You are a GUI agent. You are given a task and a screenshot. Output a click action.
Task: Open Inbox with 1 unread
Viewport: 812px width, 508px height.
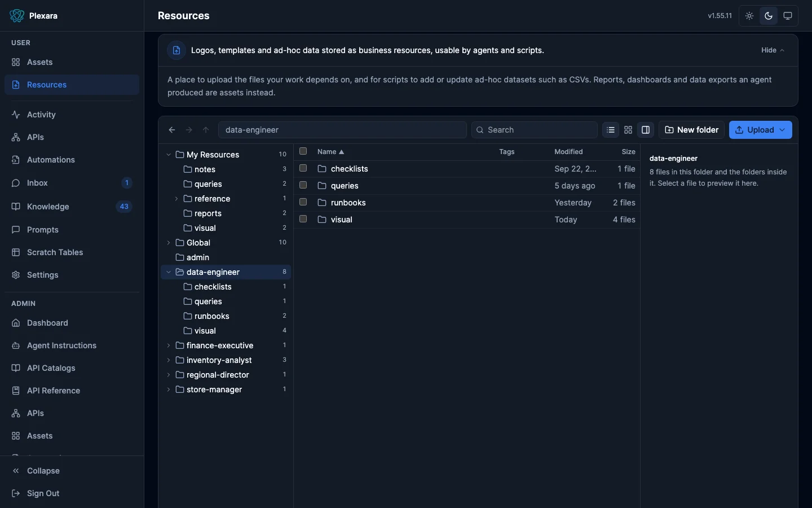tap(72, 183)
